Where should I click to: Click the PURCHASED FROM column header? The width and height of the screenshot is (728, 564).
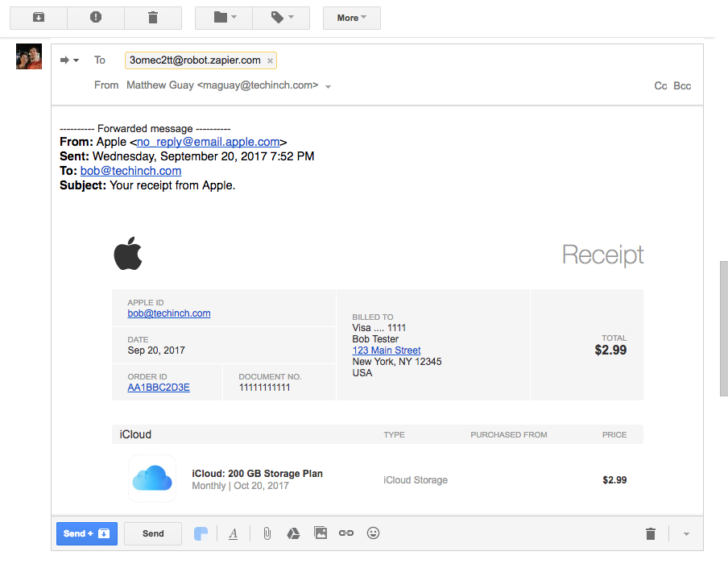click(509, 435)
